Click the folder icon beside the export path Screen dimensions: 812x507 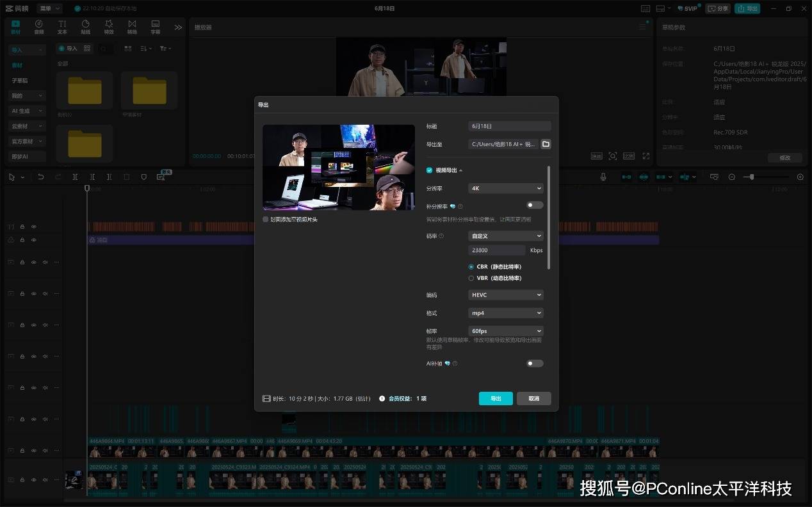tap(546, 144)
